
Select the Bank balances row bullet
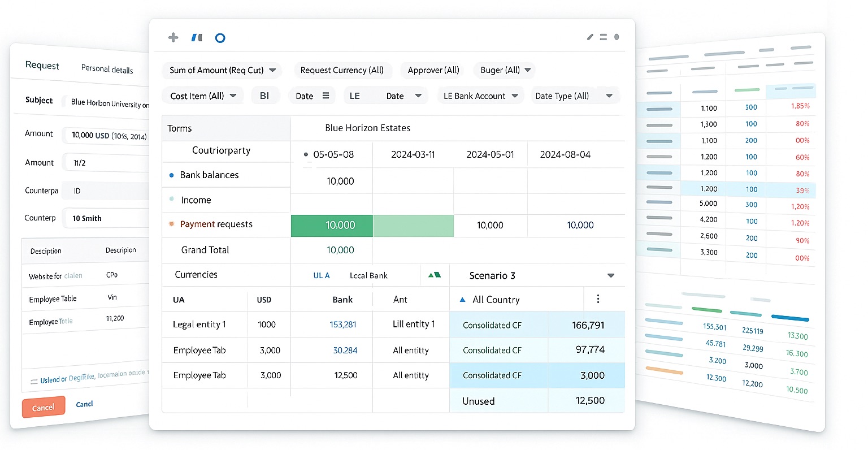coord(172,175)
